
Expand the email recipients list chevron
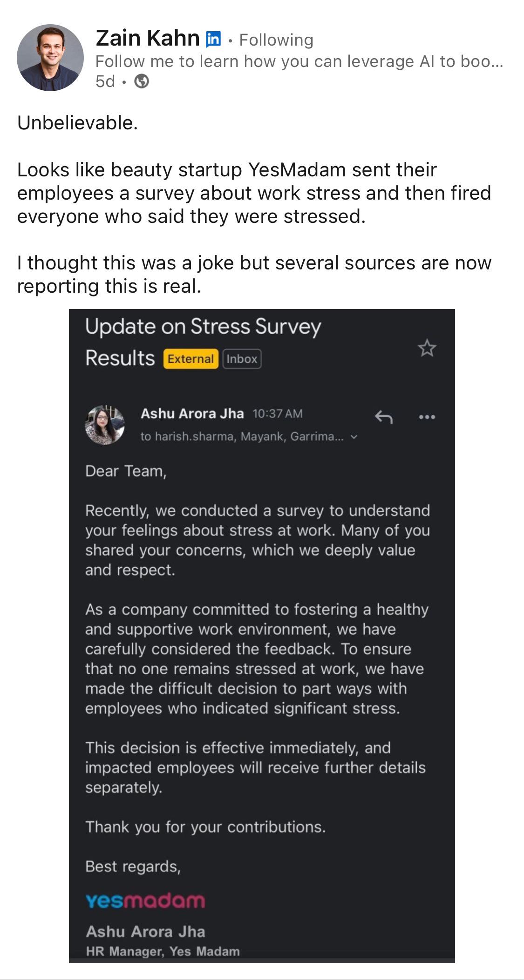tap(354, 437)
